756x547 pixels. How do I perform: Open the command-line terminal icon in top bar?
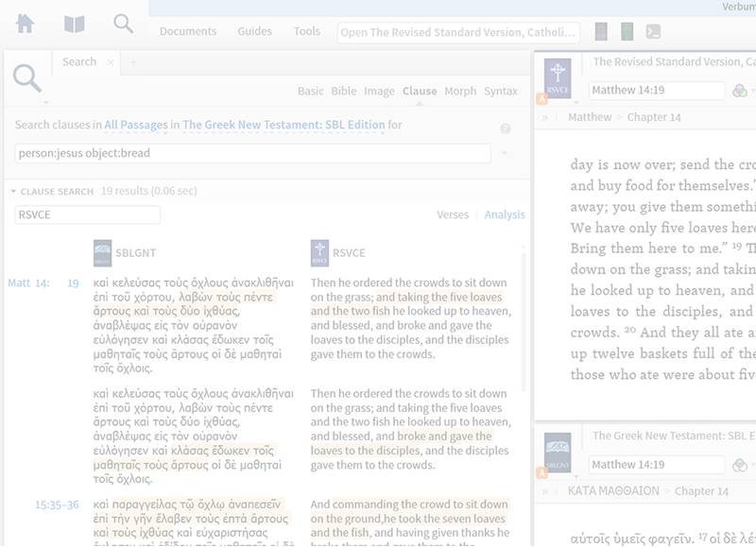pos(653,32)
